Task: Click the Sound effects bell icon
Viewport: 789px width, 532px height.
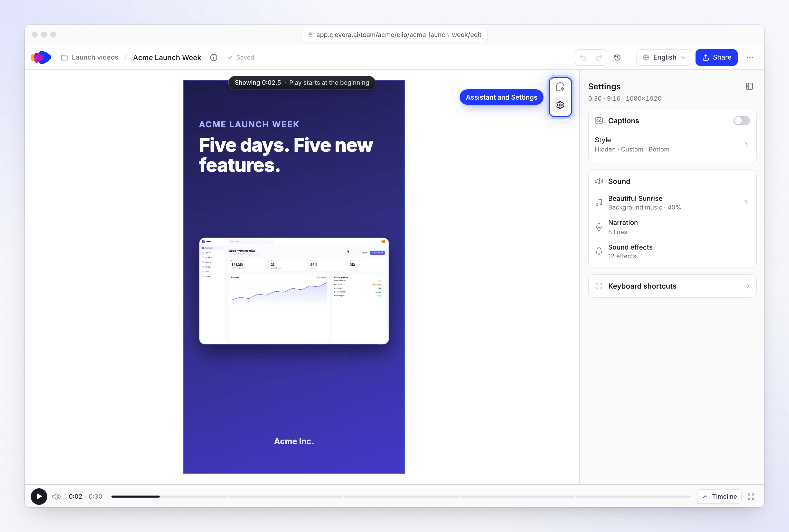Action: click(599, 251)
